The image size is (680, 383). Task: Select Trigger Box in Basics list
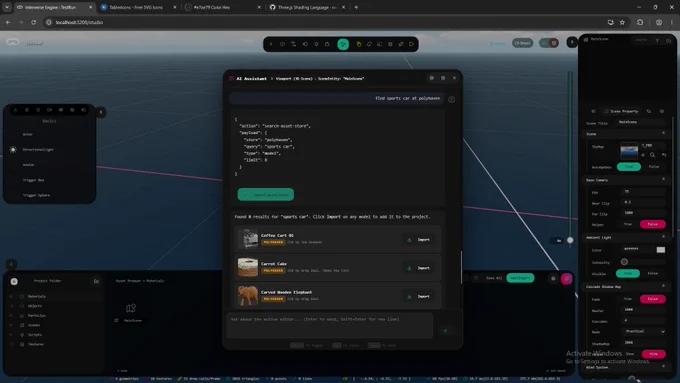pos(33,180)
